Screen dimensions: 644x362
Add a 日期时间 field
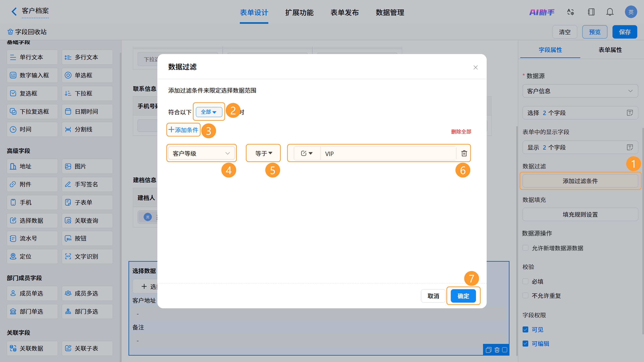coord(87,112)
